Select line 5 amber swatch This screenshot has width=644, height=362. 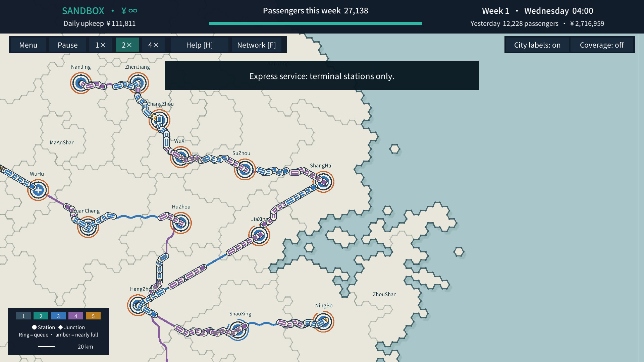(x=93, y=316)
